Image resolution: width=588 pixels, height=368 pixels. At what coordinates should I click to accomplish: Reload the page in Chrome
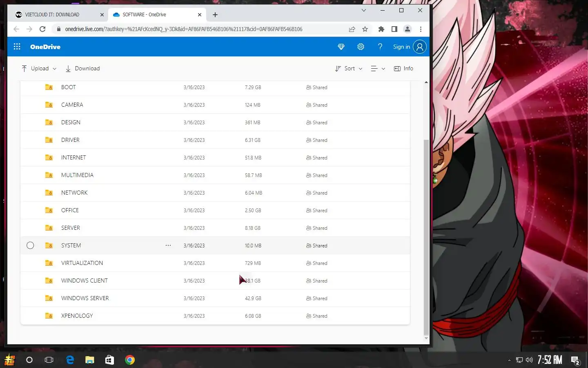coord(42,29)
